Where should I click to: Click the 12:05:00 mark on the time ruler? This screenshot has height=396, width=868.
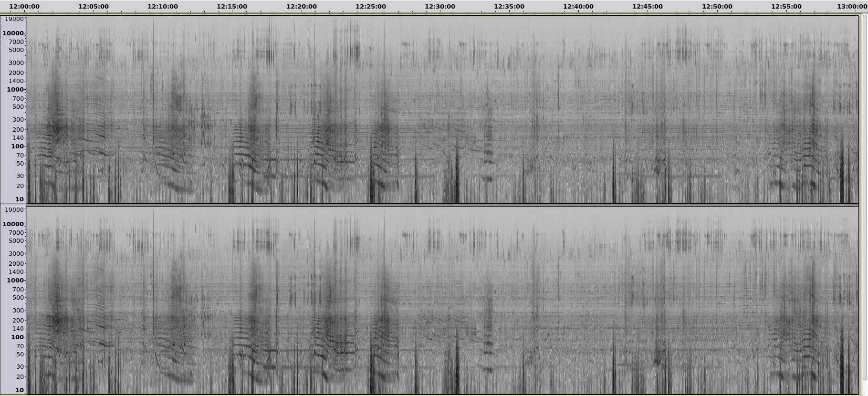[x=94, y=7]
